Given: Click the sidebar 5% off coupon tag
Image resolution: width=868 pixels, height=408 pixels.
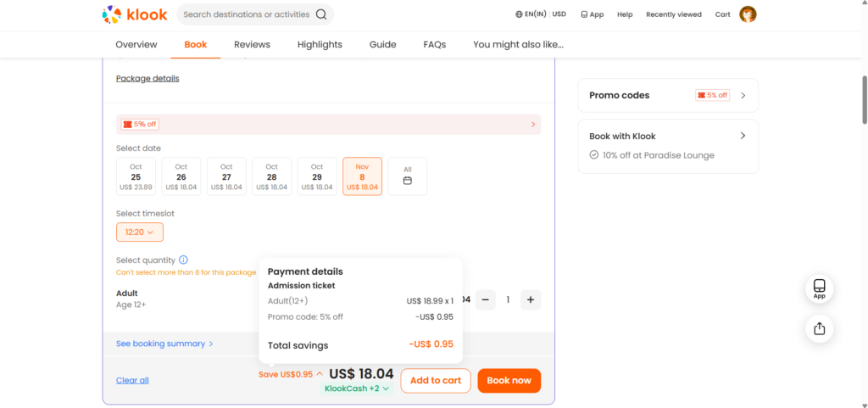Looking at the screenshot, I should (x=712, y=95).
